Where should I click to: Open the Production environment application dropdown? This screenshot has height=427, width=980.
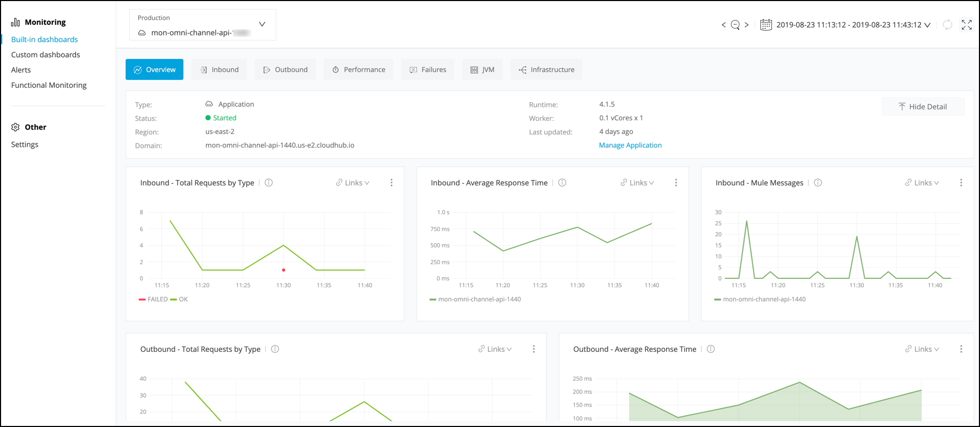(203, 25)
